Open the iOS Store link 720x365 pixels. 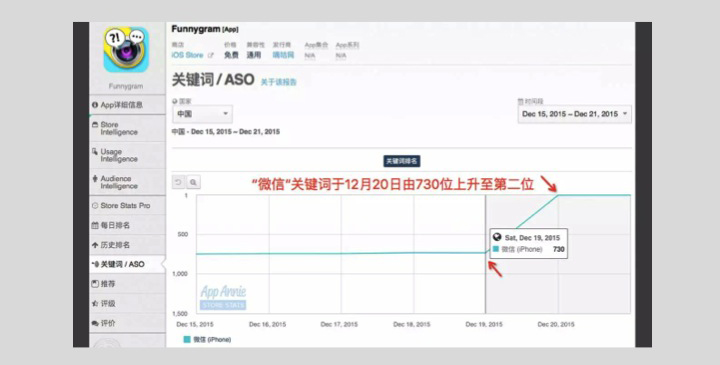tap(187, 55)
